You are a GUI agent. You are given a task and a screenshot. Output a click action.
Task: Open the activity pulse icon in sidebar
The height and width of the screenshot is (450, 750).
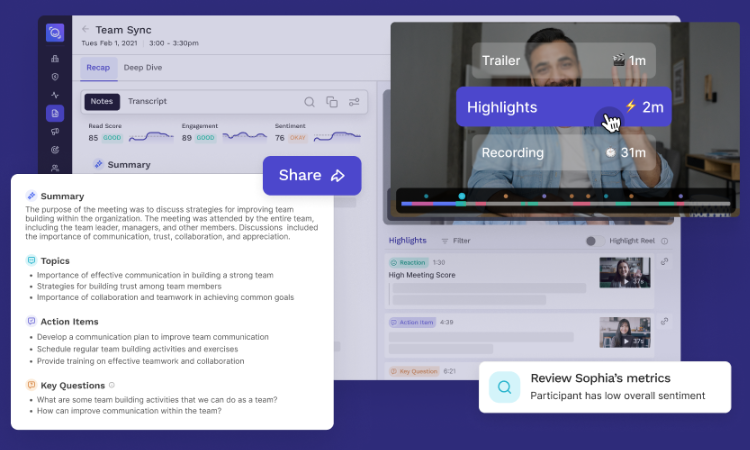[55, 95]
